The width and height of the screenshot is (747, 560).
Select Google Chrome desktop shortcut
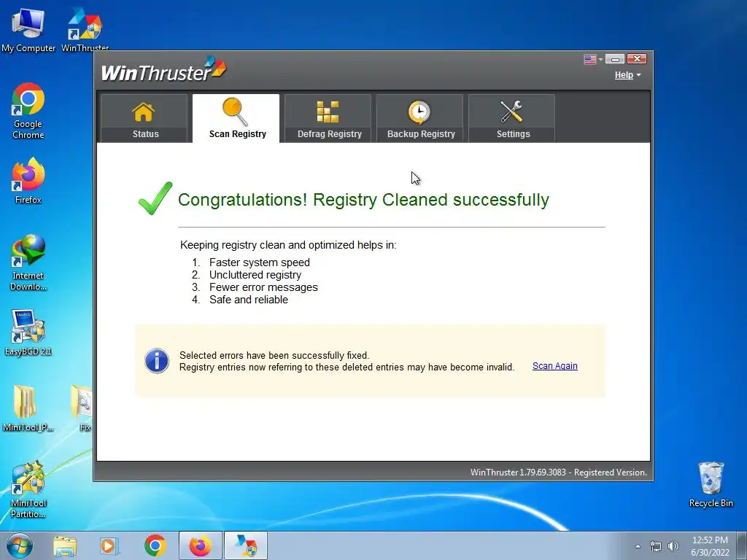click(28, 111)
